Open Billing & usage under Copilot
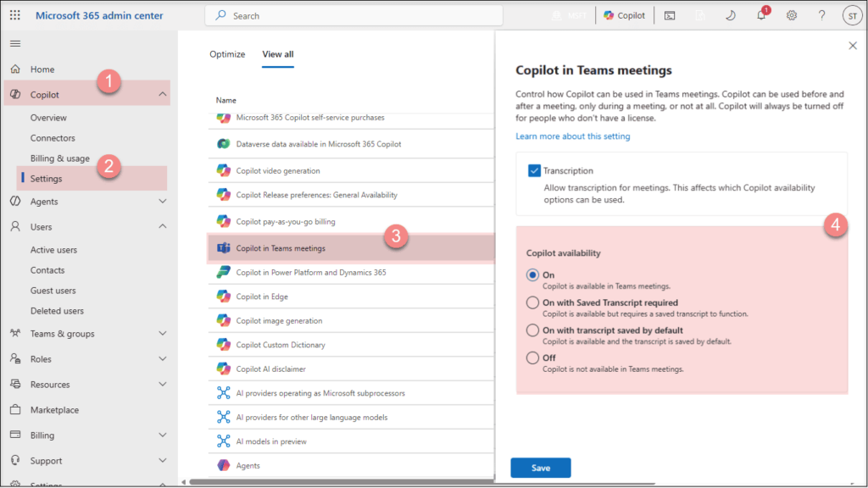 [x=60, y=158]
